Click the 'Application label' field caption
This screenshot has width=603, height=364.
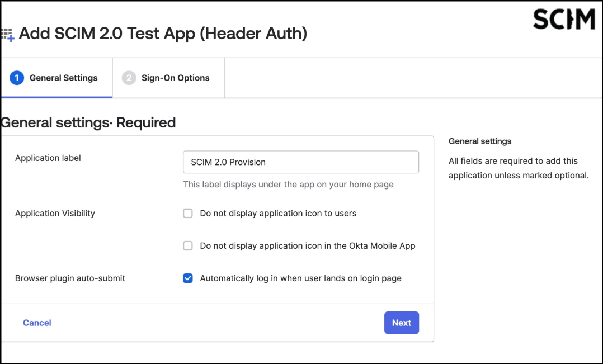[x=48, y=158]
